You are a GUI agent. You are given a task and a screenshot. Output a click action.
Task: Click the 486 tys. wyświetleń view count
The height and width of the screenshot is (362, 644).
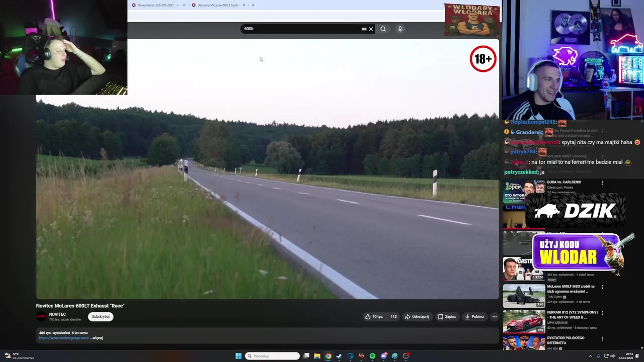click(x=54, y=333)
